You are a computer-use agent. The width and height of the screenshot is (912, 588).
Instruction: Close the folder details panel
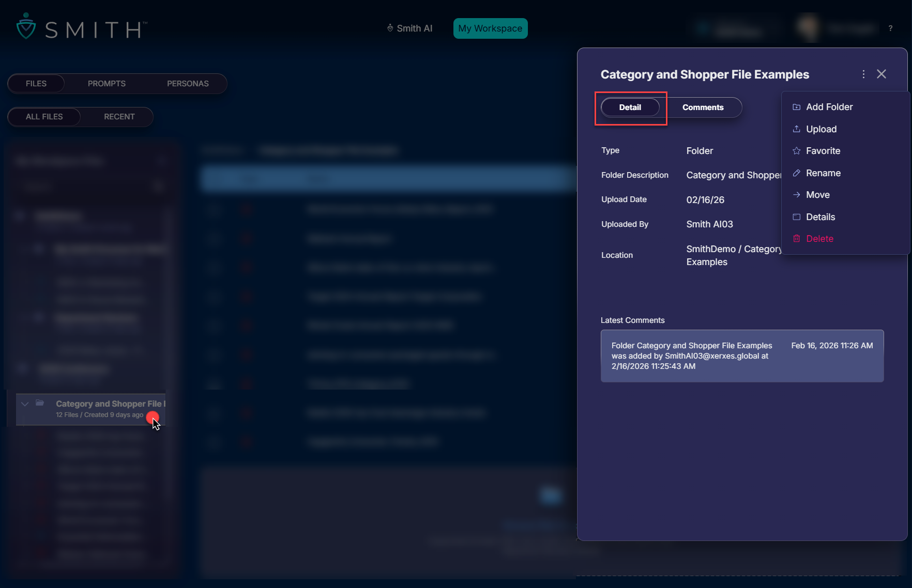881,74
